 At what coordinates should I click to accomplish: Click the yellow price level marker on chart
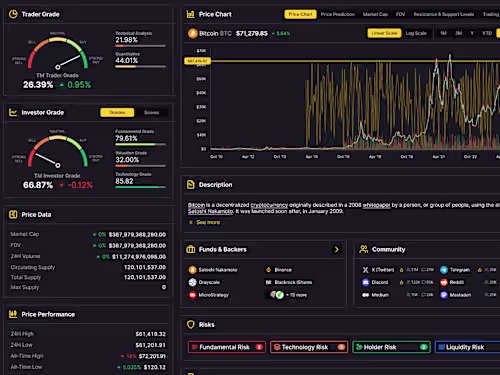[197, 61]
